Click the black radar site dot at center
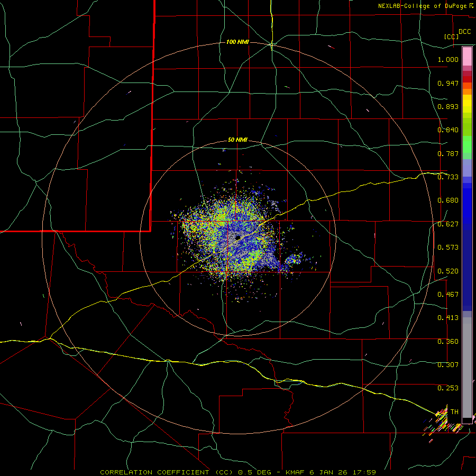Screen dimensions: 476x476 [x=238, y=237]
